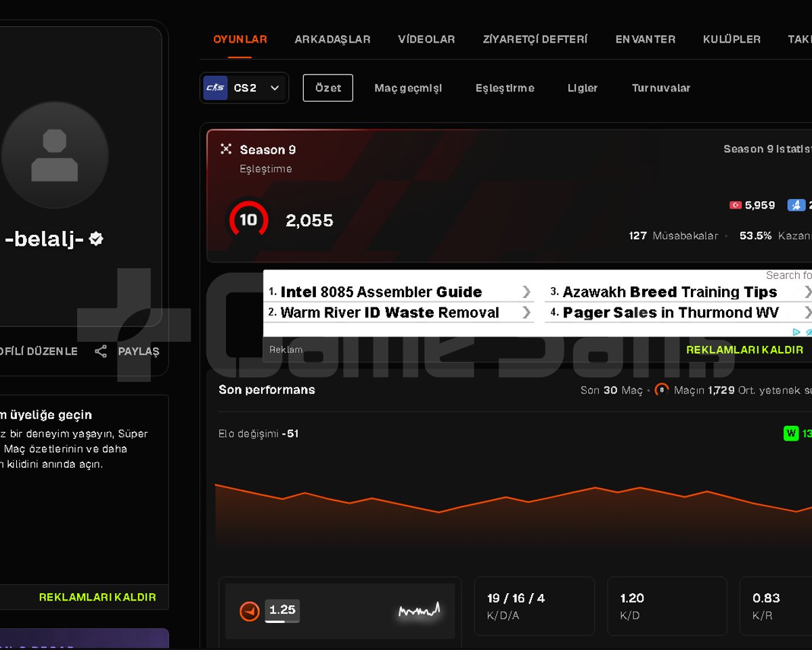Open the Turnuvalar sub-tab
Viewport: 812px width, 650px height.
tap(661, 88)
